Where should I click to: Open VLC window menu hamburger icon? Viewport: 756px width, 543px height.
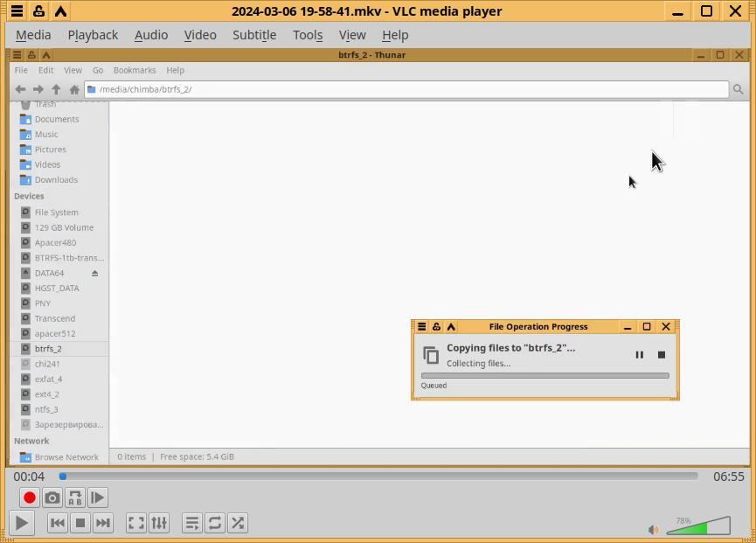pos(17,11)
